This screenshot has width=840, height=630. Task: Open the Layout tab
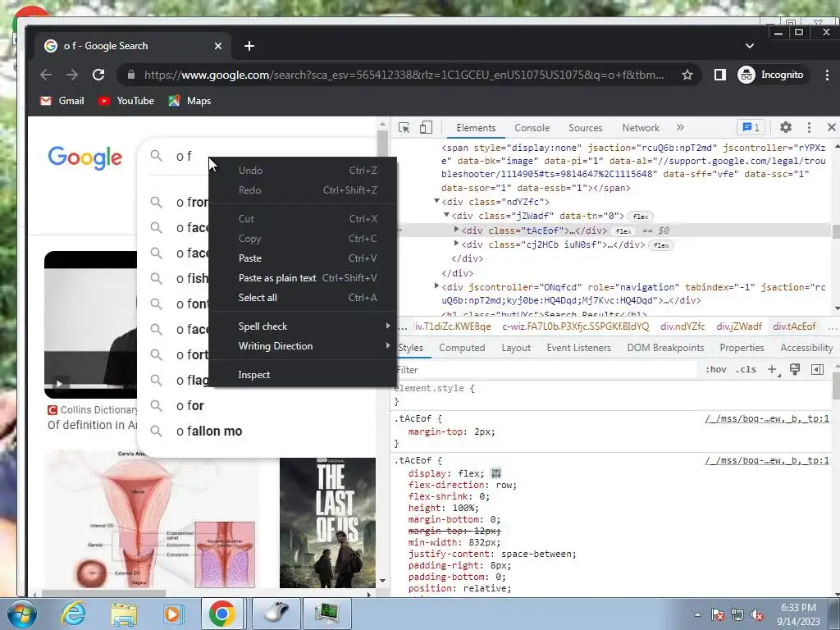click(x=516, y=348)
